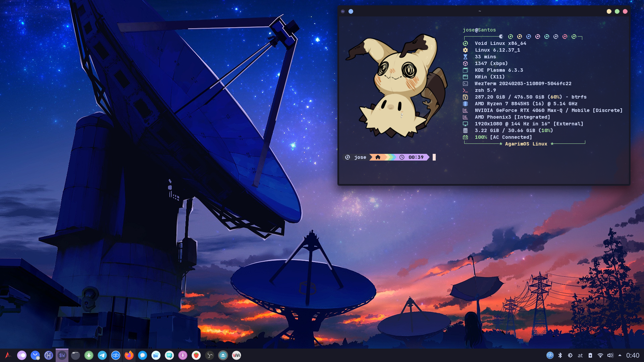Open the Bluetooth tray applet
Screen dimensions: 644x362
tap(560, 355)
